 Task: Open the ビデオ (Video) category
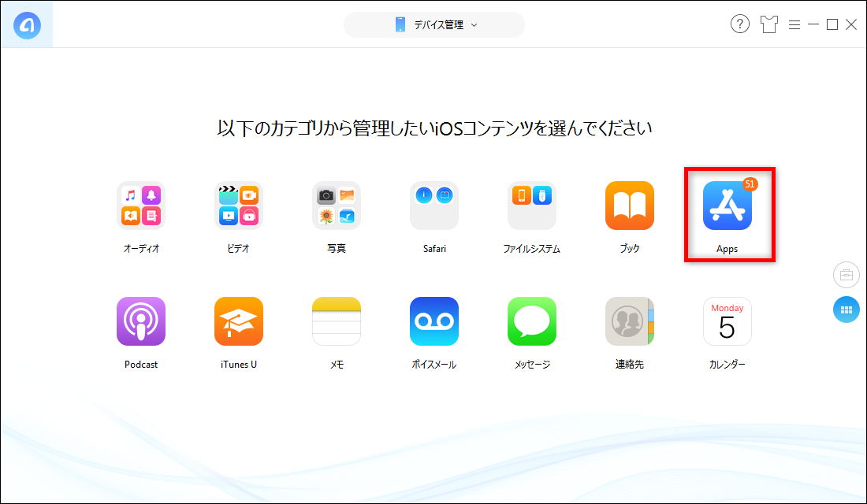(239, 205)
